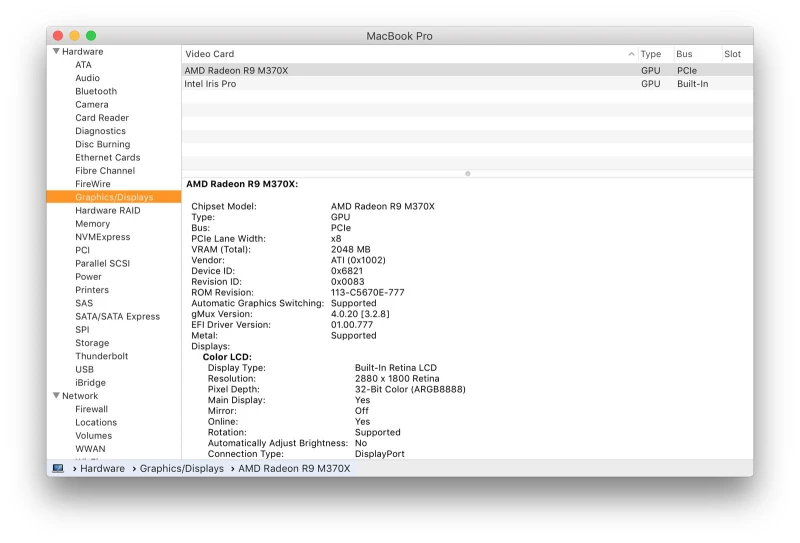Collapse the Network section triangle
Image resolution: width=800 pixels, height=543 pixels.
click(x=55, y=396)
